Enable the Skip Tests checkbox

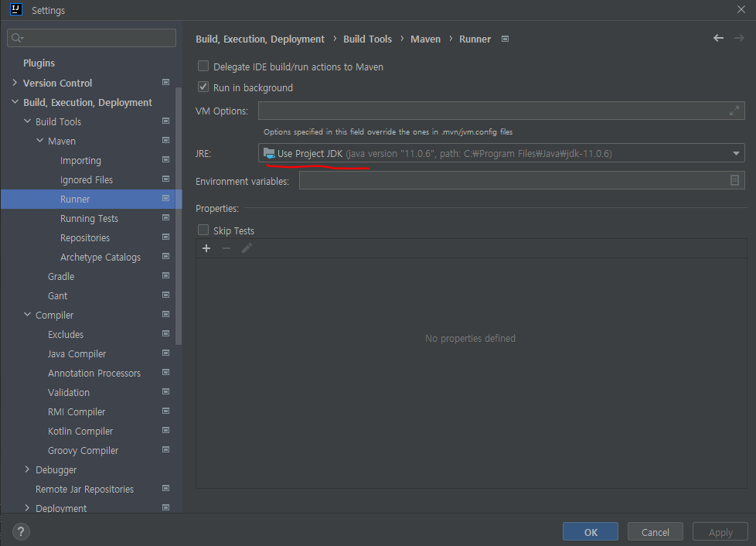click(203, 230)
